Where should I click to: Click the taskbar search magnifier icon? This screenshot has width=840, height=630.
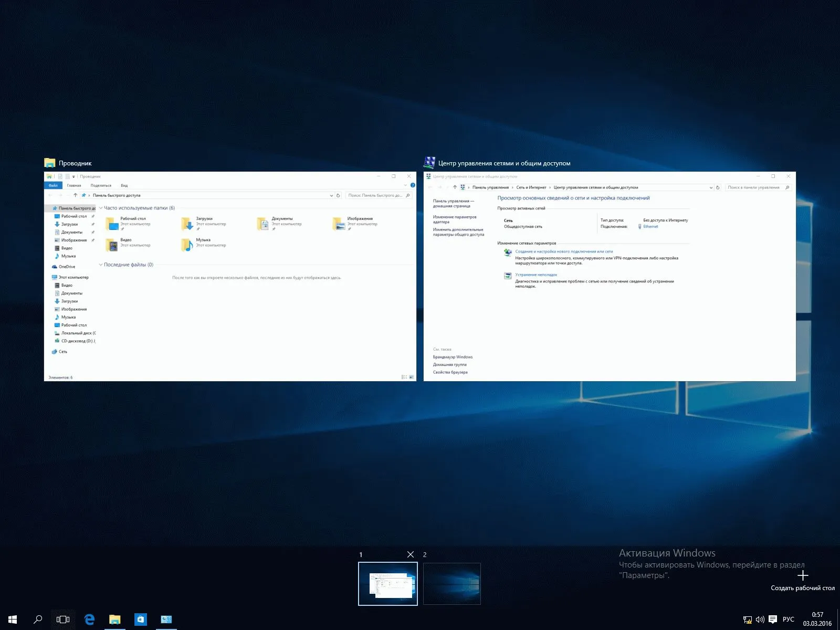coord(38,619)
